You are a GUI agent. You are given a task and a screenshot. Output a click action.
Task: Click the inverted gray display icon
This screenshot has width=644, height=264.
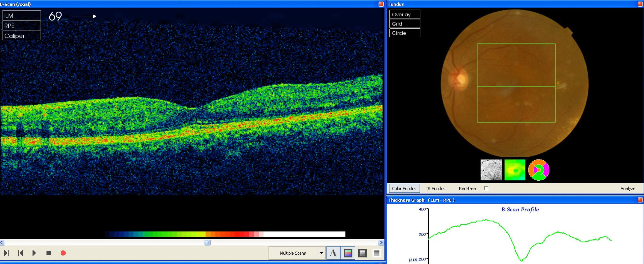376,253
